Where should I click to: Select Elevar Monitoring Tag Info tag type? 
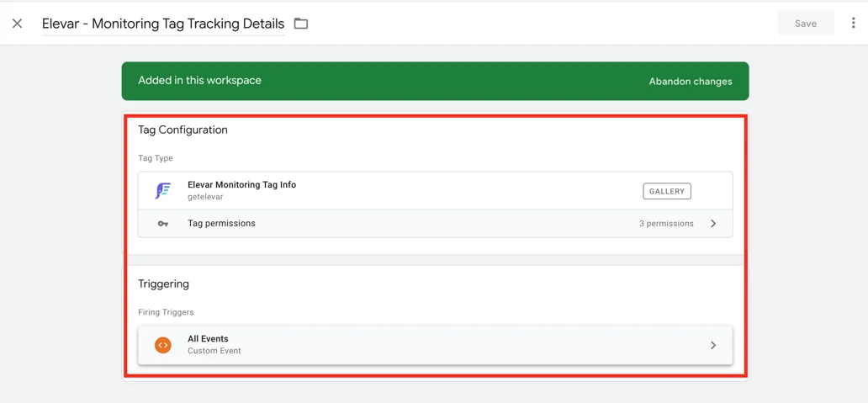click(x=435, y=190)
